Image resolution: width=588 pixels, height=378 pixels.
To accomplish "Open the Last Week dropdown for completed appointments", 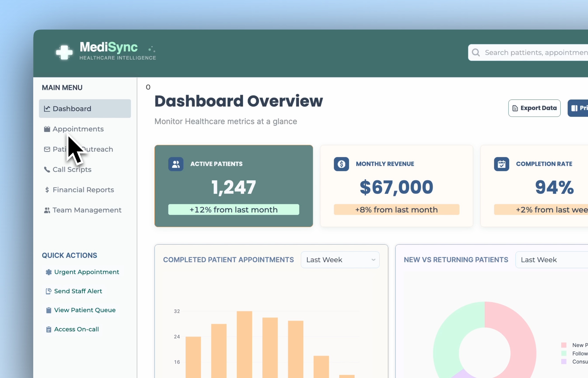I will pyautogui.click(x=340, y=260).
